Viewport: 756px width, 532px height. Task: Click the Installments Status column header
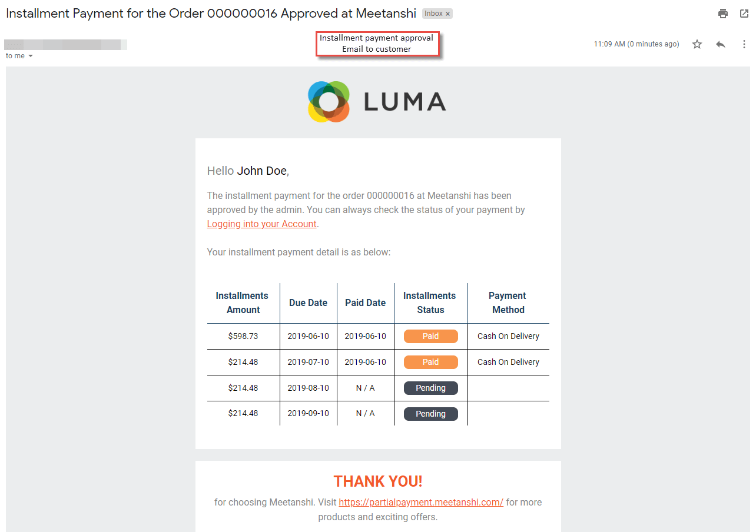tap(430, 302)
